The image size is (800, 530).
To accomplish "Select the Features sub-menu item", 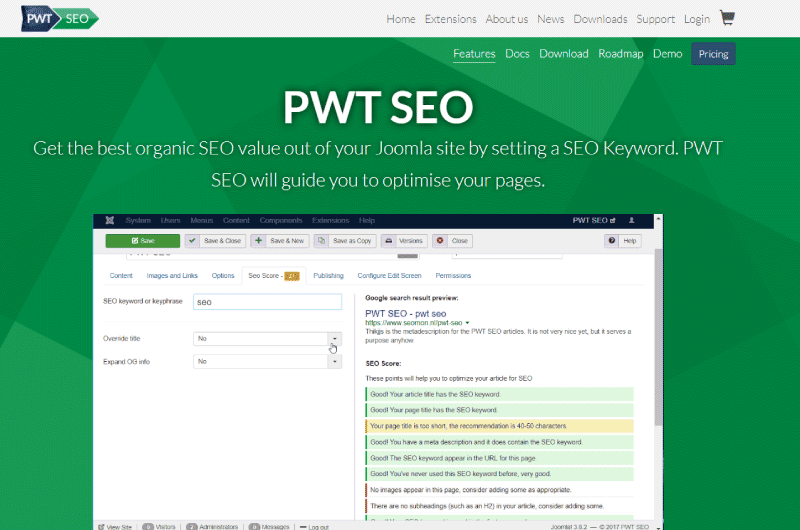I will (x=474, y=54).
